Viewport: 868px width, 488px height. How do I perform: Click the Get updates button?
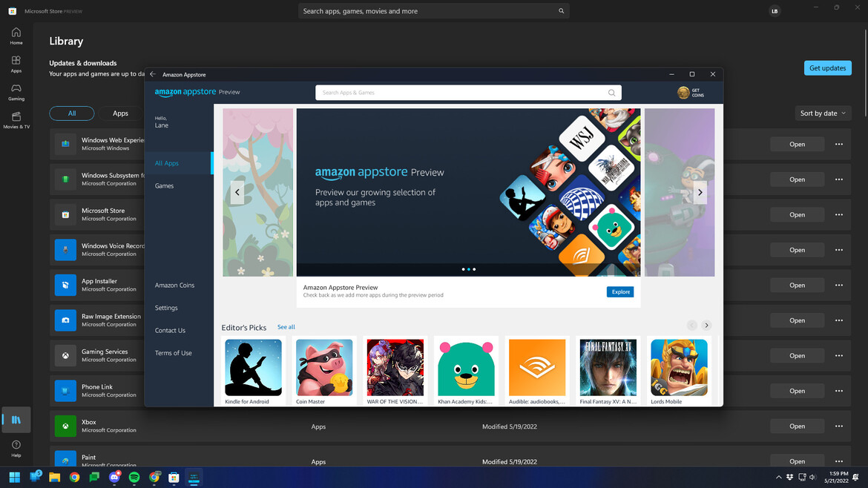[x=828, y=68]
